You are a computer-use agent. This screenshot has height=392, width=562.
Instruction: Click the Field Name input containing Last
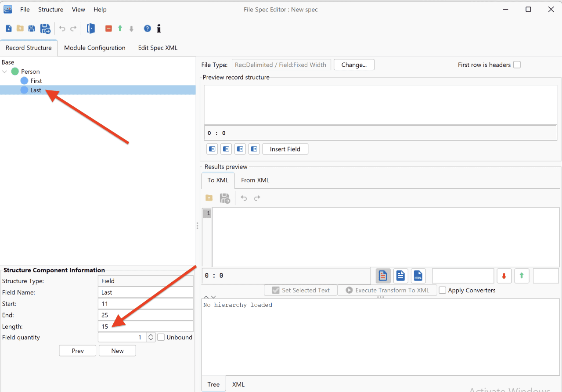click(x=146, y=292)
